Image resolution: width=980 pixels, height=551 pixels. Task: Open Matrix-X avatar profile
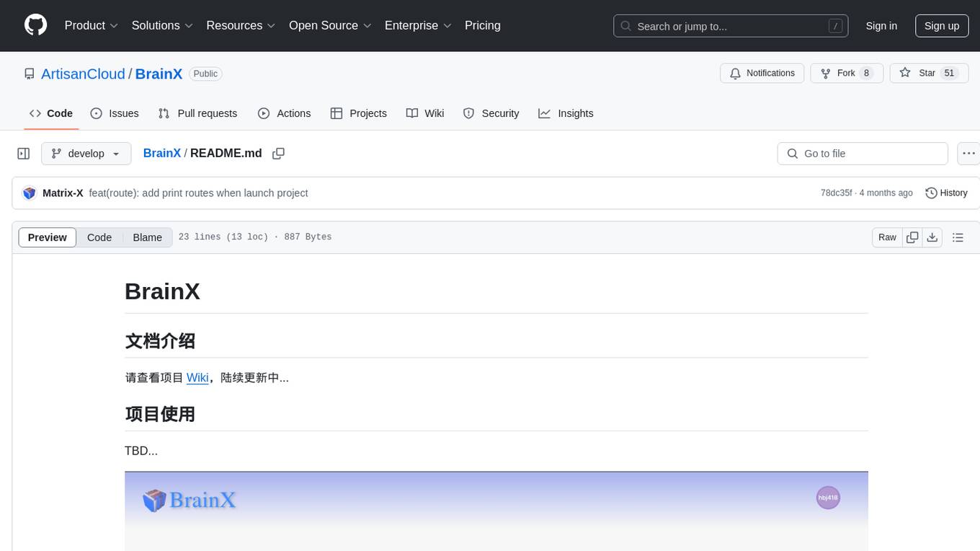point(30,193)
